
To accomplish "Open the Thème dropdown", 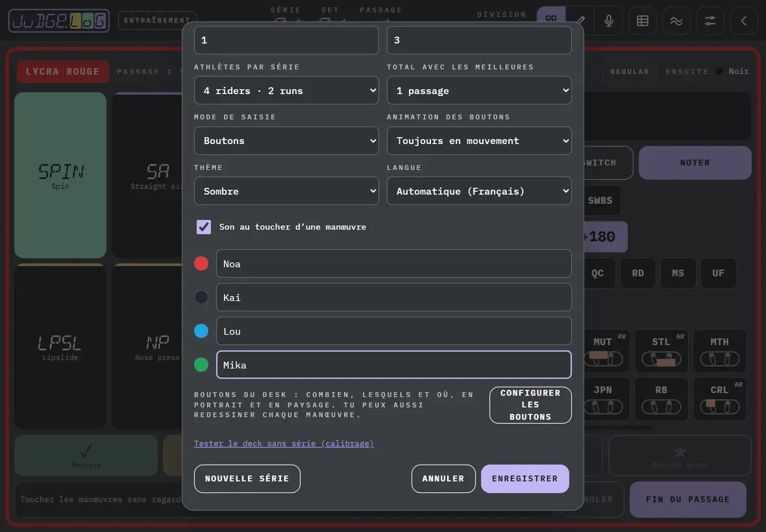I will pos(286,191).
